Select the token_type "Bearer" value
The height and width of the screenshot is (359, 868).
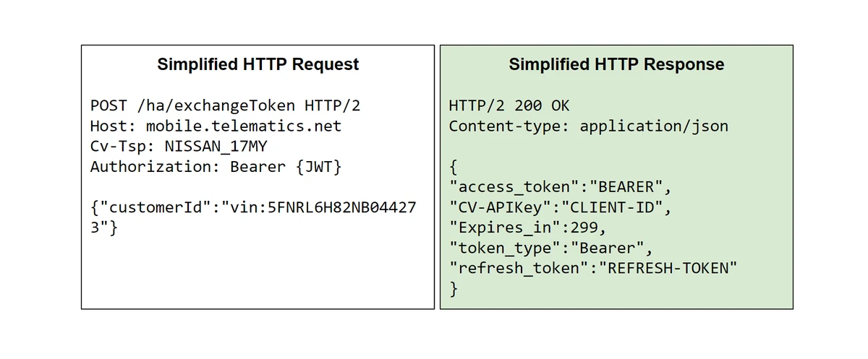tap(609, 249)
